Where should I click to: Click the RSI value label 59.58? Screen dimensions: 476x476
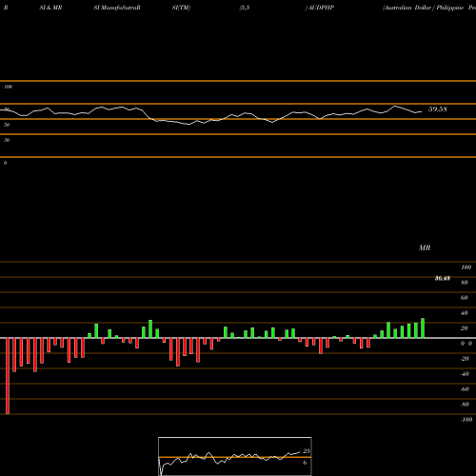(x=438, y=109)
